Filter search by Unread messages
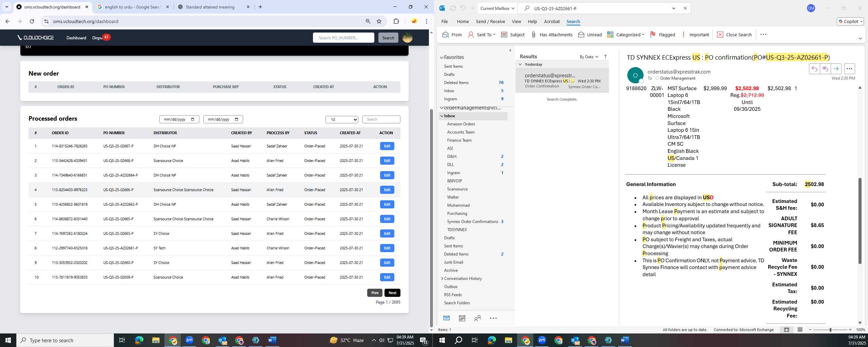 pyautogui.click(x=590, y=35)
